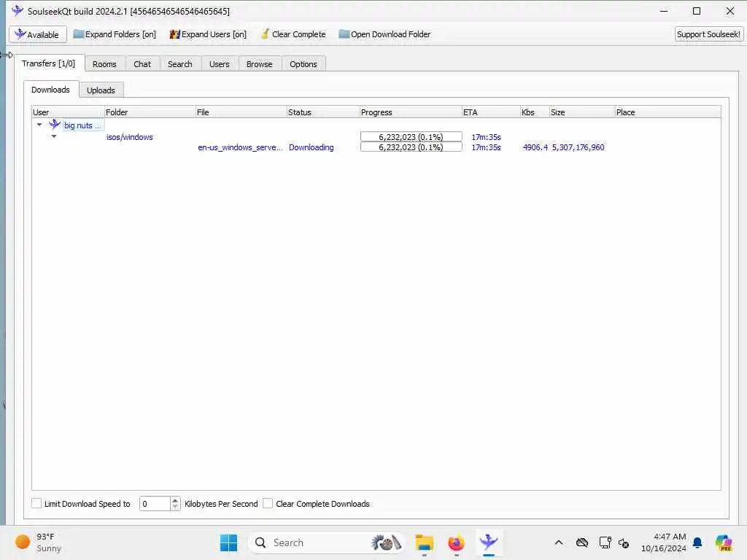The width and height of the screenshot is (747, 560).
Task: Click the 5,307,176,960 size value
Action: (578, 147)
